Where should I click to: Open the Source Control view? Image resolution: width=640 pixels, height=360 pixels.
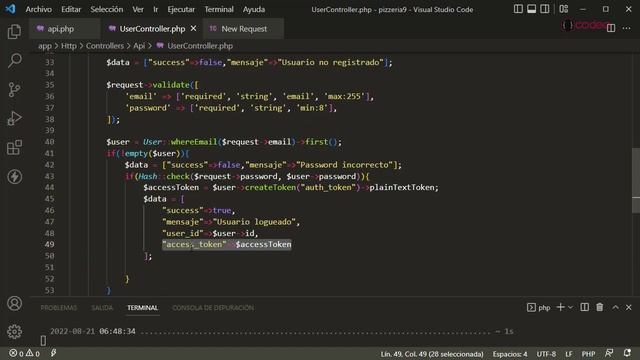(x=14, y=89)
